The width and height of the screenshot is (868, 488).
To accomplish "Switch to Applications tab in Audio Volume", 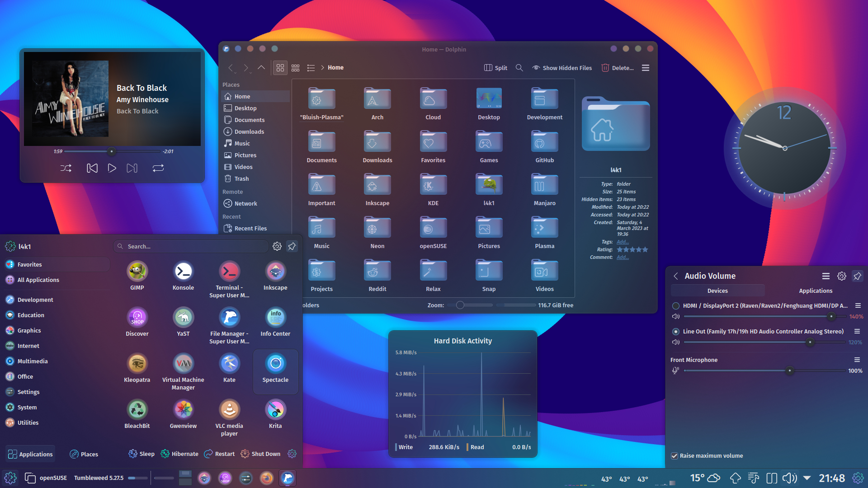I will (x=815, y=291).
